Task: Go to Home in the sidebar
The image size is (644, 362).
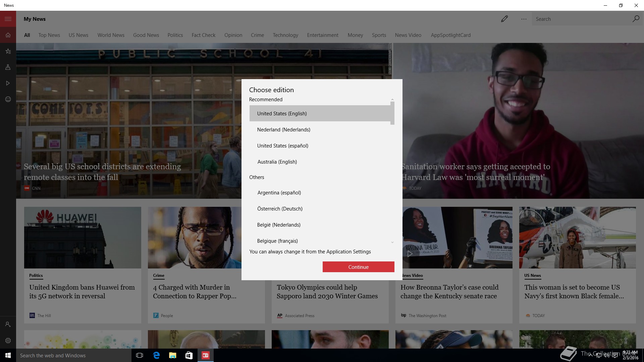Action: [8, 35]
